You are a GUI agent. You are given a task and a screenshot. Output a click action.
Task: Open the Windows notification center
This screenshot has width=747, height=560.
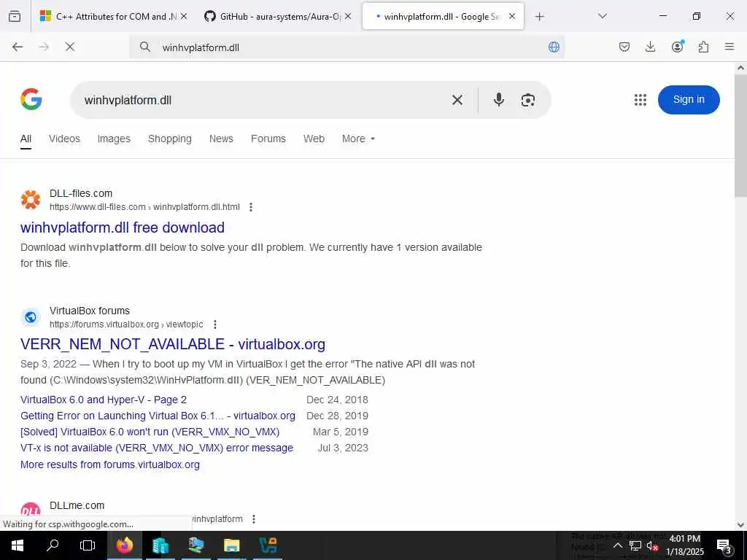[724, 545]
